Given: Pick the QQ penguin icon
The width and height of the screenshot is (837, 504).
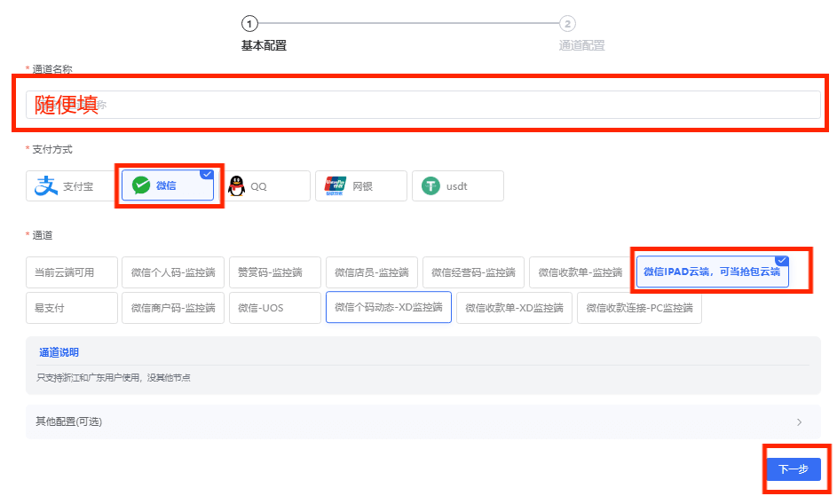Looking at the screenshot, I should click(x=236, y=186).
